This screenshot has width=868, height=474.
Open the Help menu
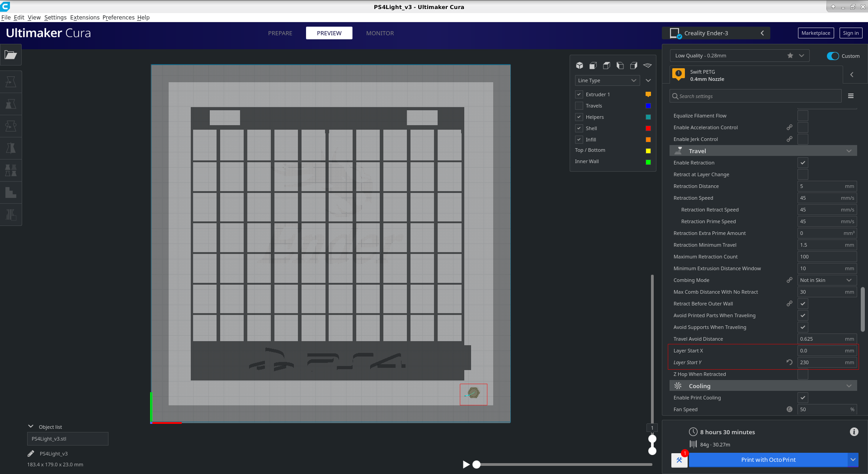pyautogui.click(x=143, y=18)
